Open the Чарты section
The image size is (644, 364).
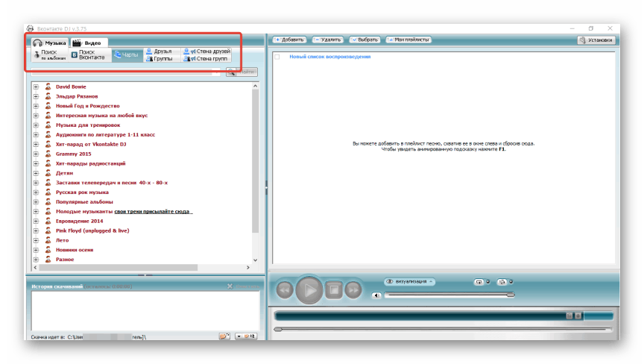(127, 54)
